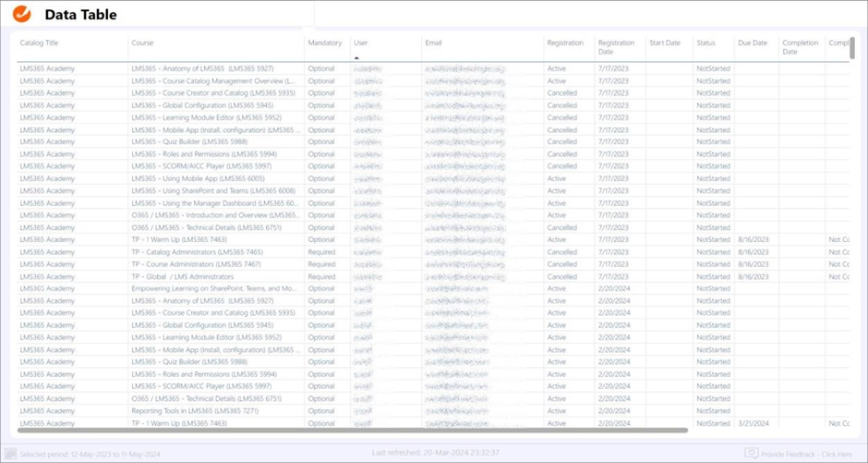Select the LMS365 – Quiz Builder (LMS365 5988) row with Cancelled registration
The image size is (868, 463).
189,142
